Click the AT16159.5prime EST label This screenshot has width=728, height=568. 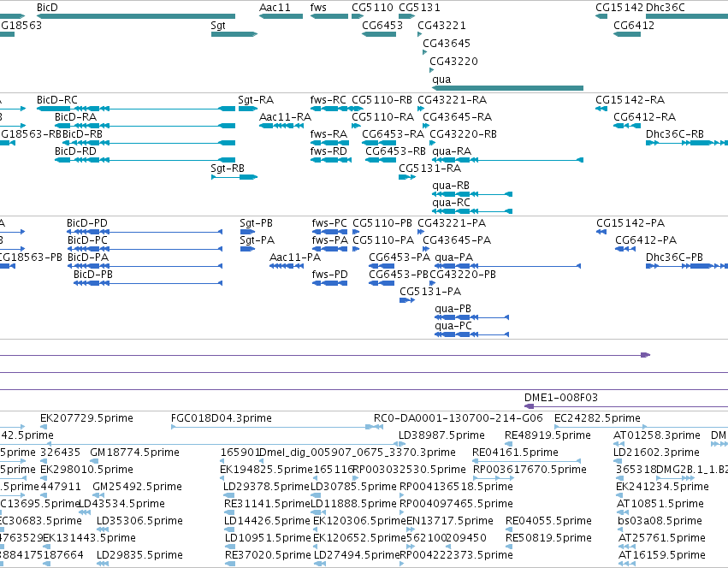(x=661, y=555)
